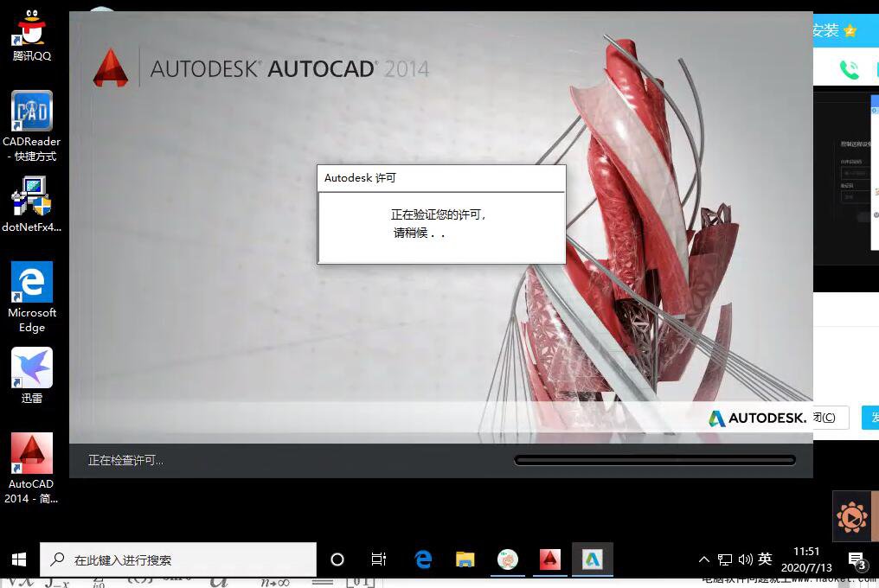The height and width of the screenshot is (588, 879).
Task: Click the 关闭(C) button behind the splash
Action: point(831,418)
